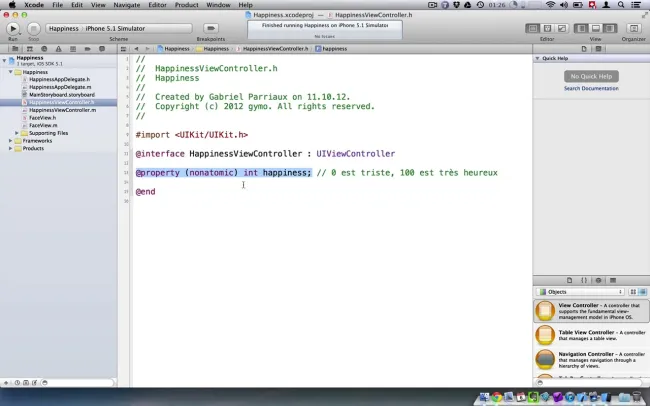Show the Quick Help inspector
The height and width of the screenshot is (406, 650).
coord(599,49)
